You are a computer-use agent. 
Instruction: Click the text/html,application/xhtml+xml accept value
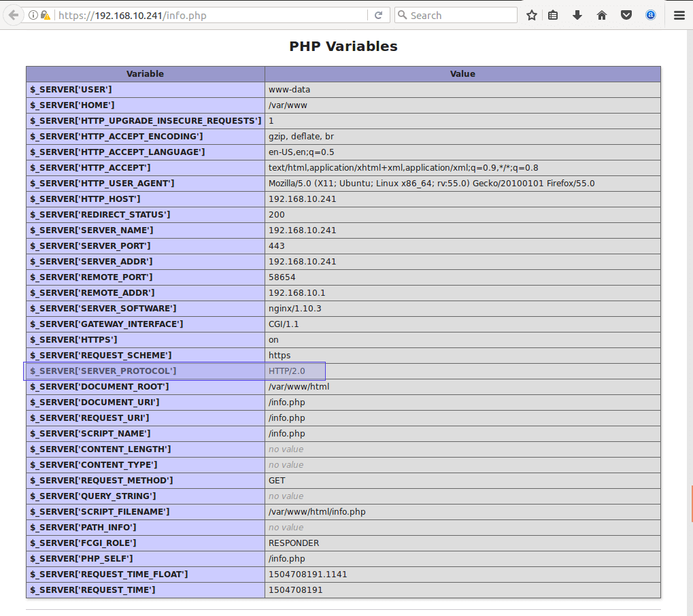click(x=403, y=168)
